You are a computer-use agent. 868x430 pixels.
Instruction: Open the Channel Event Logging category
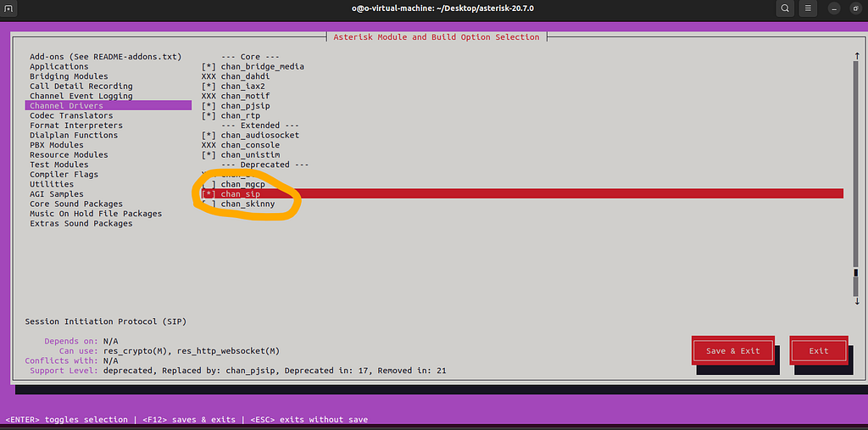click(x=81, y=96)
